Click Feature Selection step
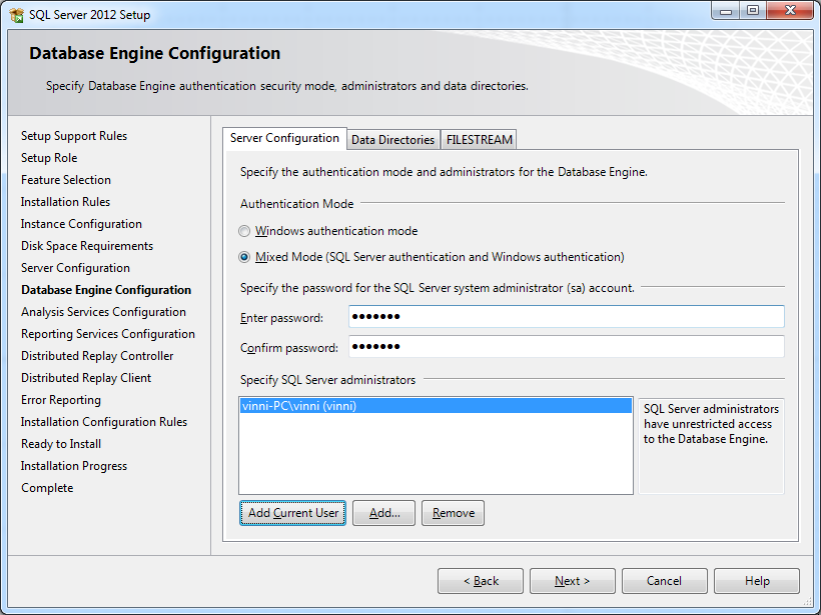The image size is (821, 615). click(x=66, y=180)
